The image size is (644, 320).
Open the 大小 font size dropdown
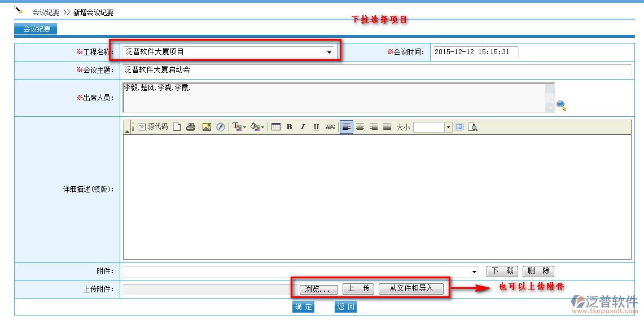pos(448,127)
